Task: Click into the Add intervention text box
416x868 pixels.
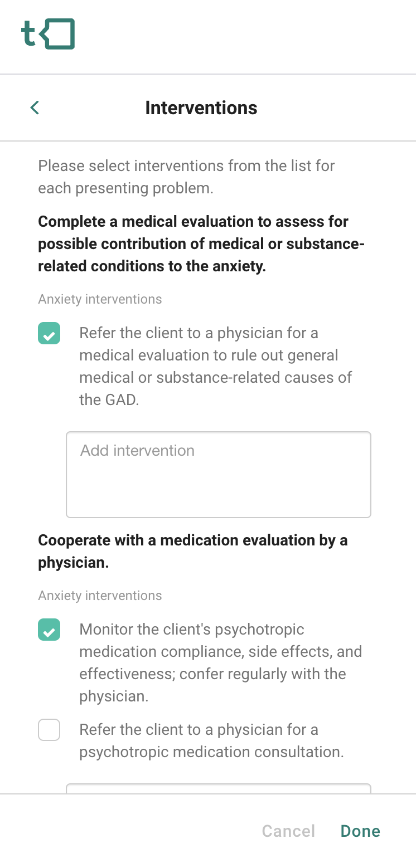Action: [218, 474]
